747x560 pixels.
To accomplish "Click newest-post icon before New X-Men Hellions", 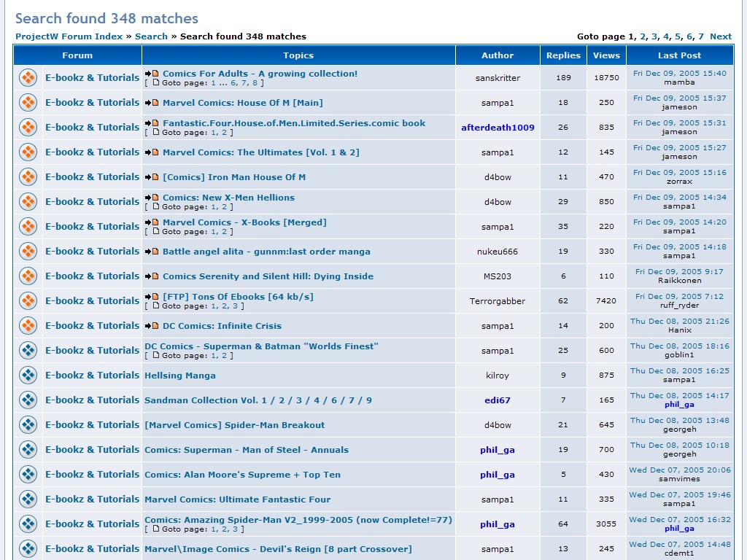I will click(x=152, y=198).
